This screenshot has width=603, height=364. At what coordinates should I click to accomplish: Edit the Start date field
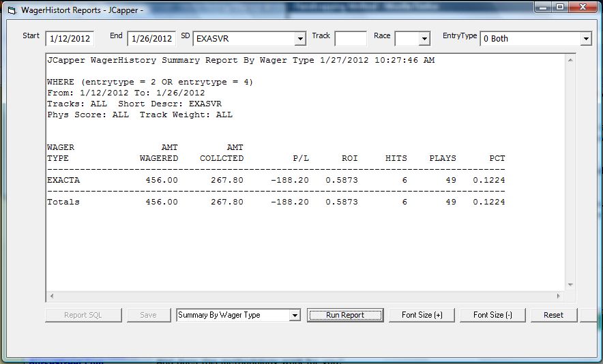(70, 38)
